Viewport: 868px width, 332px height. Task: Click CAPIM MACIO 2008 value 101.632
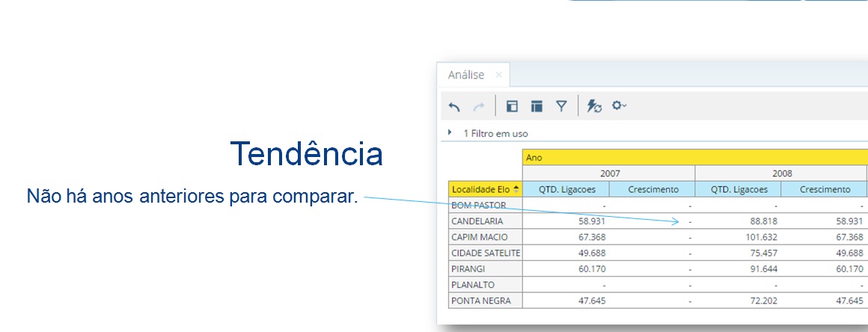(x=756, y=237)
